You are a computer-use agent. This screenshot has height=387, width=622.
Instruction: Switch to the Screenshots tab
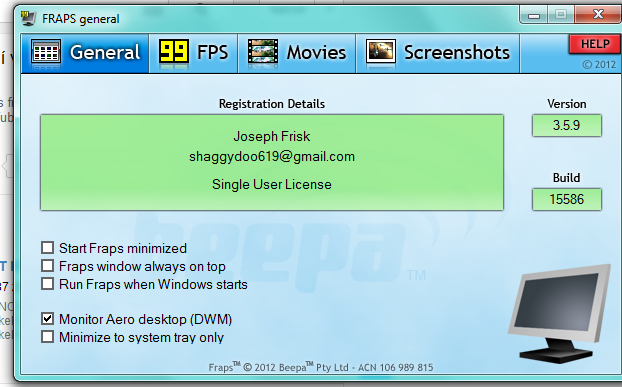pos(438,53)
